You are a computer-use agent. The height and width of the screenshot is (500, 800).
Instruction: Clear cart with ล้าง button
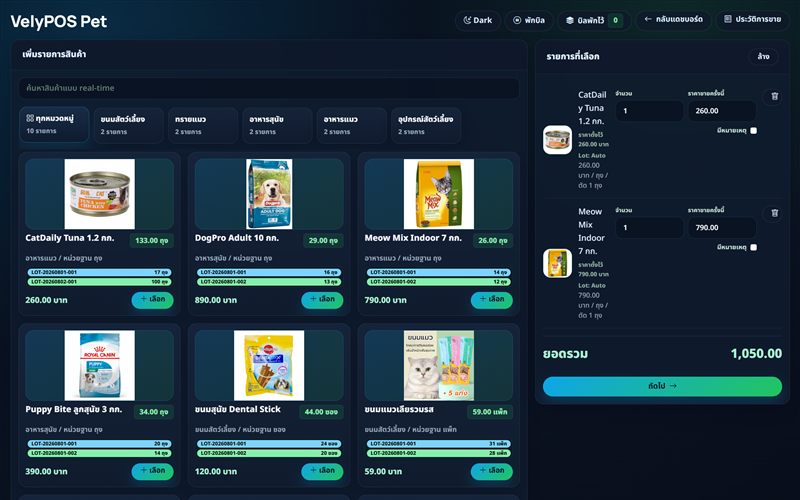point(763,57)
